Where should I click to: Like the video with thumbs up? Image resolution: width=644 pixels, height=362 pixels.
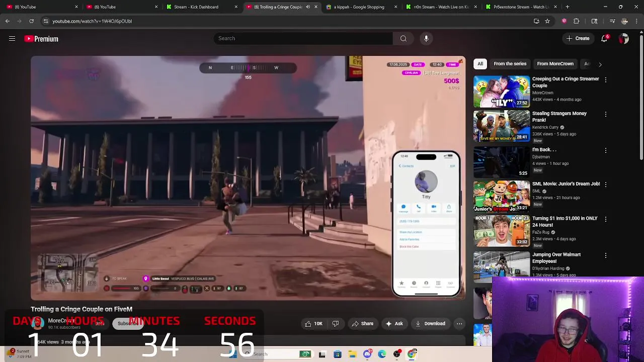(x=313, y=324)
